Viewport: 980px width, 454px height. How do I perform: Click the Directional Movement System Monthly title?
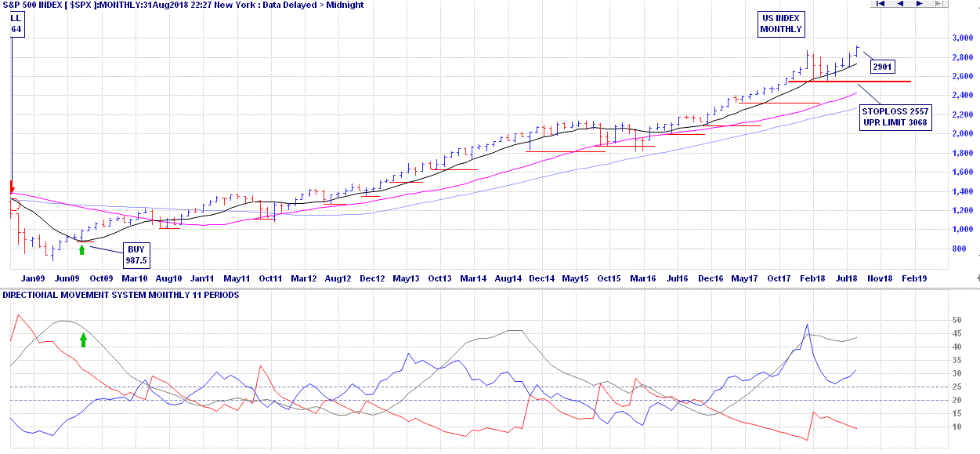tap(121, 295)
